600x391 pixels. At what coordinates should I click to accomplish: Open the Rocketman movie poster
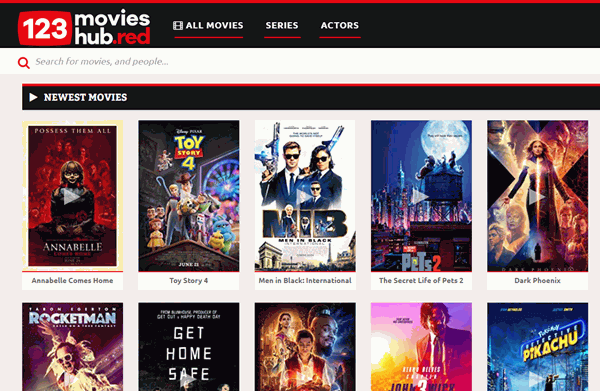72,347
